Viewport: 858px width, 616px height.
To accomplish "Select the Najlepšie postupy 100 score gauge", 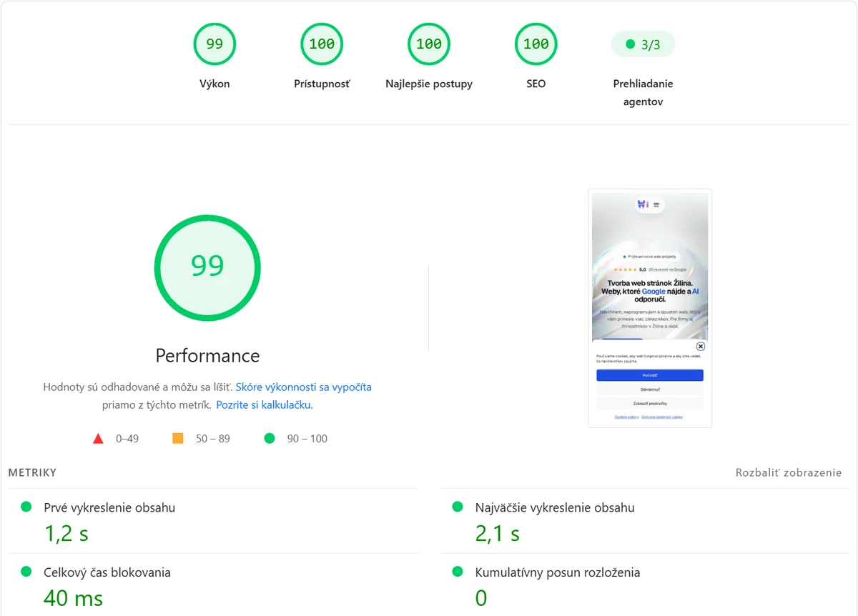I will (429, 44).
